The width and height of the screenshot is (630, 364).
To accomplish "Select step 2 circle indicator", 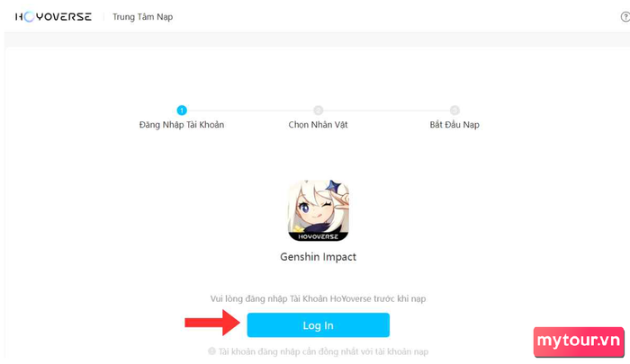I will tap(319, 111).
